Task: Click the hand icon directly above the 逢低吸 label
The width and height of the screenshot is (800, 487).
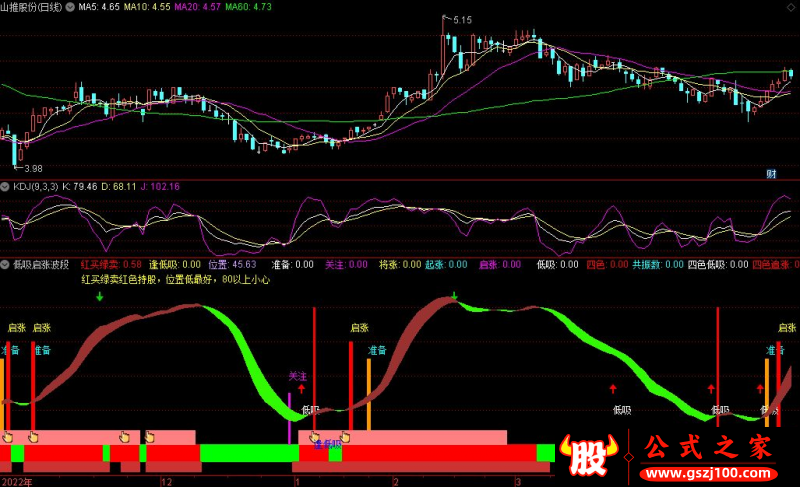Action: [x=315, y=437]
